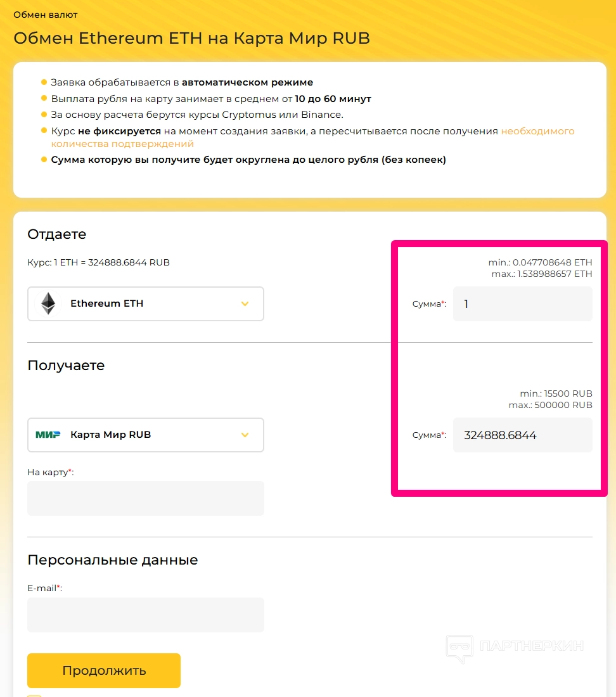The image size is (616, 697).
Task: Click the Курс: 1 ETH = 324888.6844 RUB text
Action: pos(99,262)
